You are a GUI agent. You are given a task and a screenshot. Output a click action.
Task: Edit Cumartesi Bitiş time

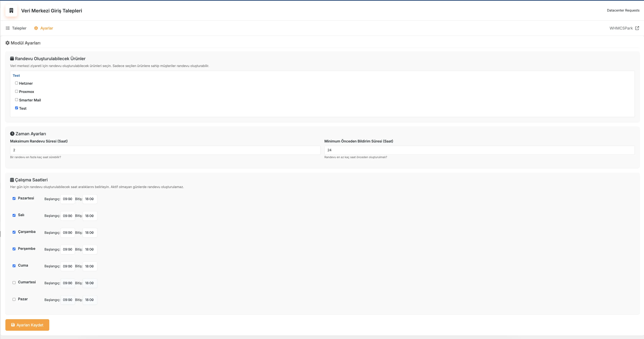(x=90, y=283)
